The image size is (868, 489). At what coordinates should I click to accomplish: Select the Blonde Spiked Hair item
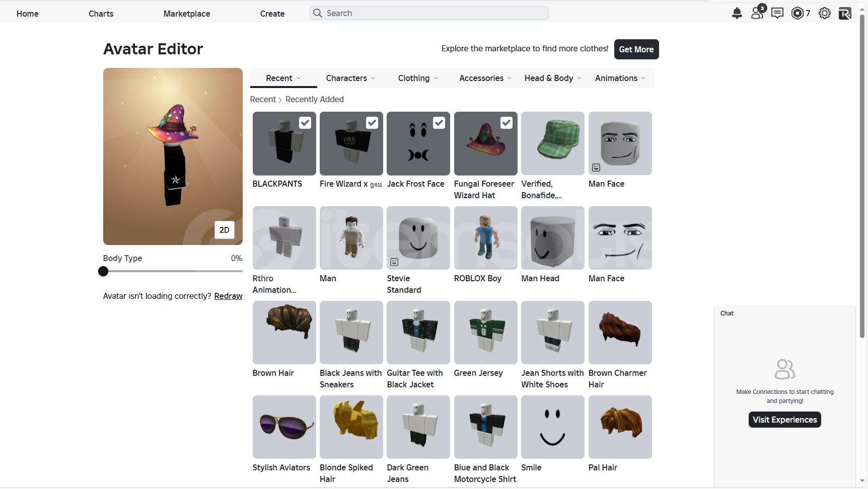(x=351, y=427)
